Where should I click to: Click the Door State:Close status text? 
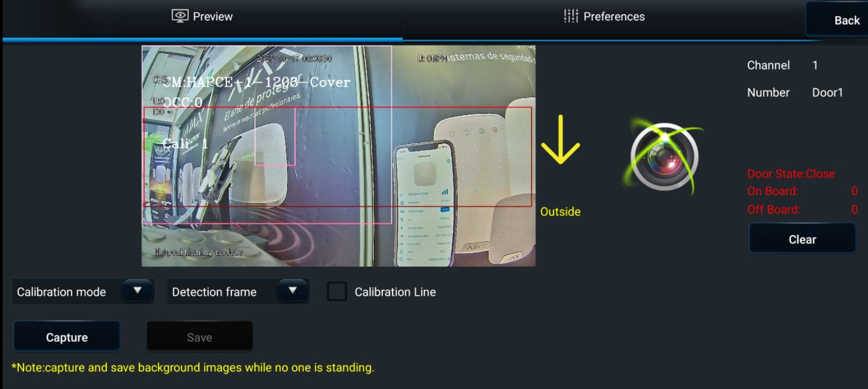tap(791, 174)
